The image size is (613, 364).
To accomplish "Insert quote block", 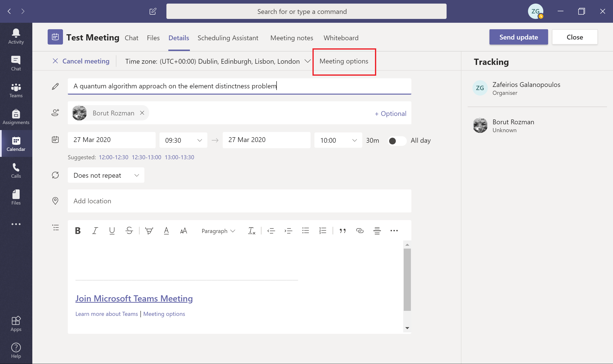I will point(343,231).
